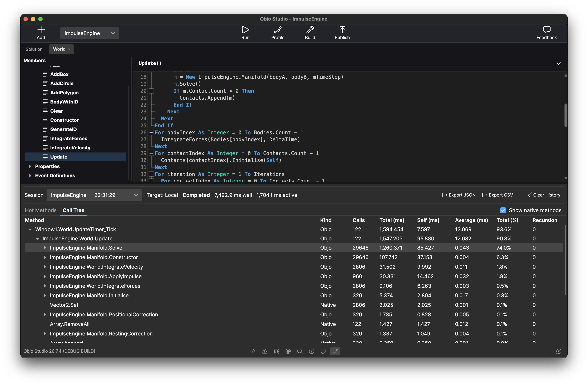Expand ImpulseEngine.Manifold.PositionalCorrection node

[45, 314]
